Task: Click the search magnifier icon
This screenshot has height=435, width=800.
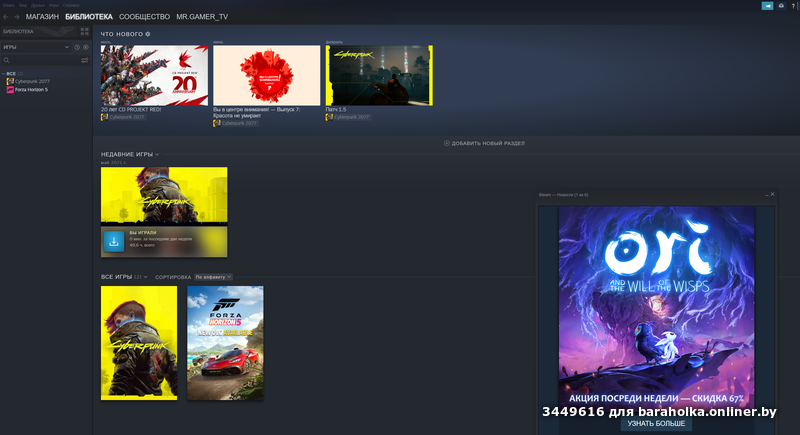Action: tap(7, 60)
